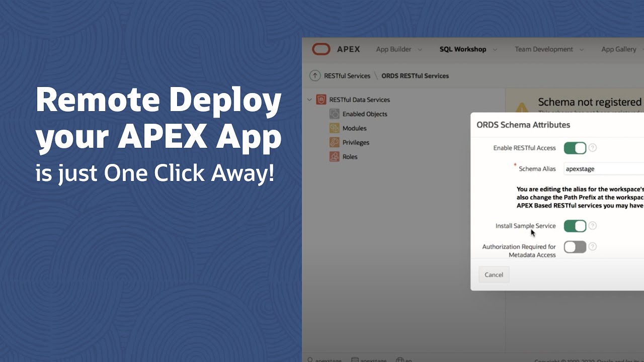Collapse the RESTful Data Services tree node
The height and width of the screenshot is (362, 644).
[x=309, y=100]
